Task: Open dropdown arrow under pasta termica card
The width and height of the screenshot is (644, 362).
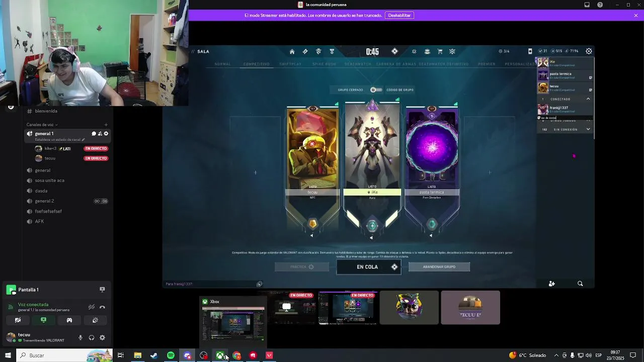Action: 431,235
